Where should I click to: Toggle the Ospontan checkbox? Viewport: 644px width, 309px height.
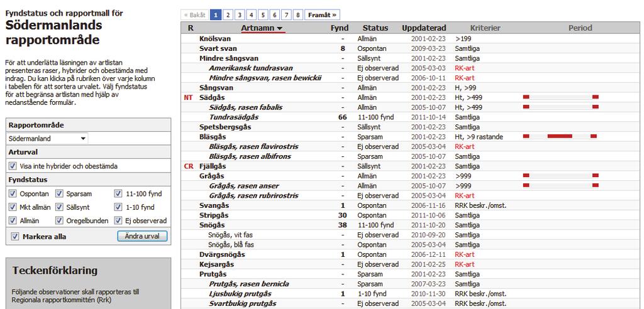[13, 193]
